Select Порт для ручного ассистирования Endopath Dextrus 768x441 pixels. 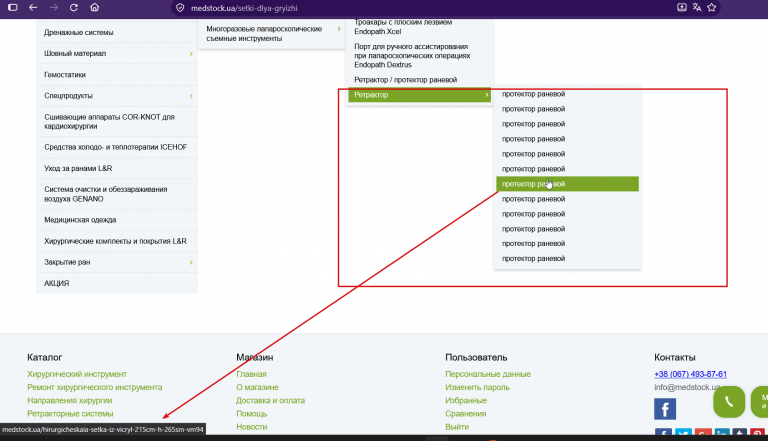(412, 55)
